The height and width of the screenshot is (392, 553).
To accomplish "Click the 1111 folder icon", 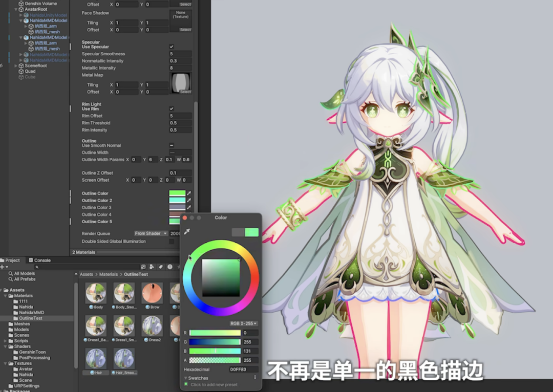I will [x=16, y=301].
